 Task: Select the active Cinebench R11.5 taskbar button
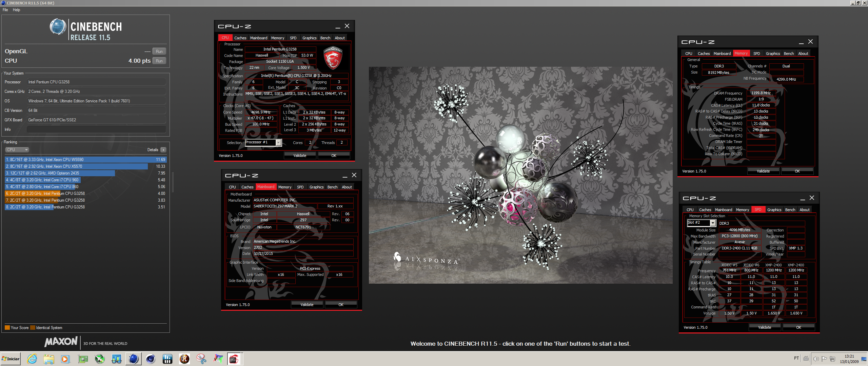pos(134,359)
